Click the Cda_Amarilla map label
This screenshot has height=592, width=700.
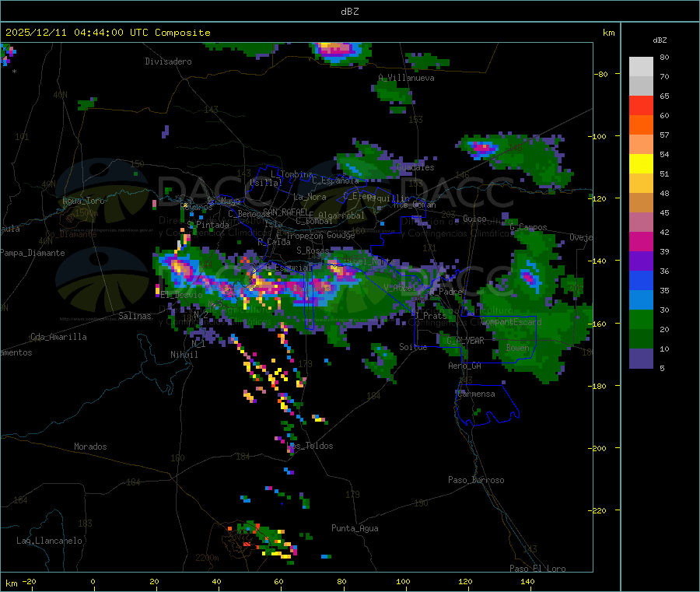click(x=58, y=337)
